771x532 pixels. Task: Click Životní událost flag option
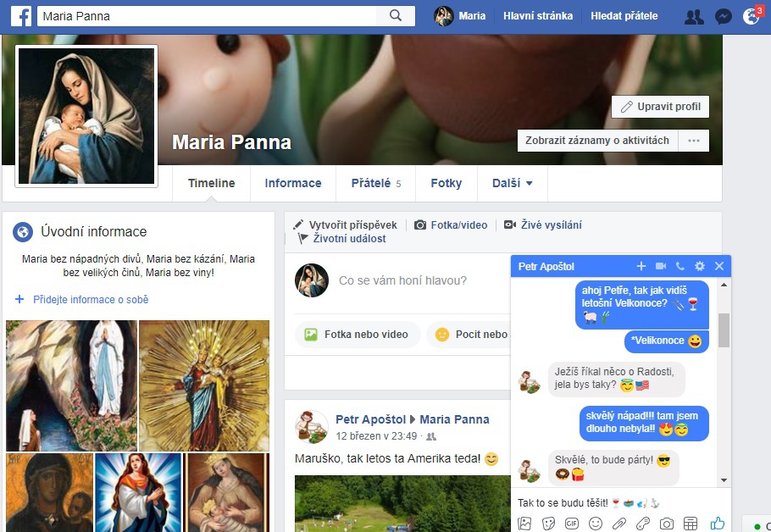click(x=342, y=238)
